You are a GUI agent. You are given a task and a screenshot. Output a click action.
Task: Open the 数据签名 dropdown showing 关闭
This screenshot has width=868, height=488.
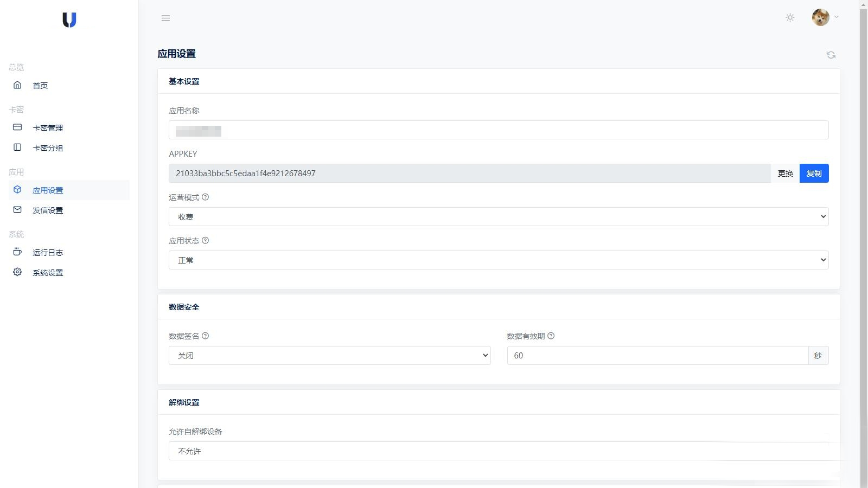(330, 356)
